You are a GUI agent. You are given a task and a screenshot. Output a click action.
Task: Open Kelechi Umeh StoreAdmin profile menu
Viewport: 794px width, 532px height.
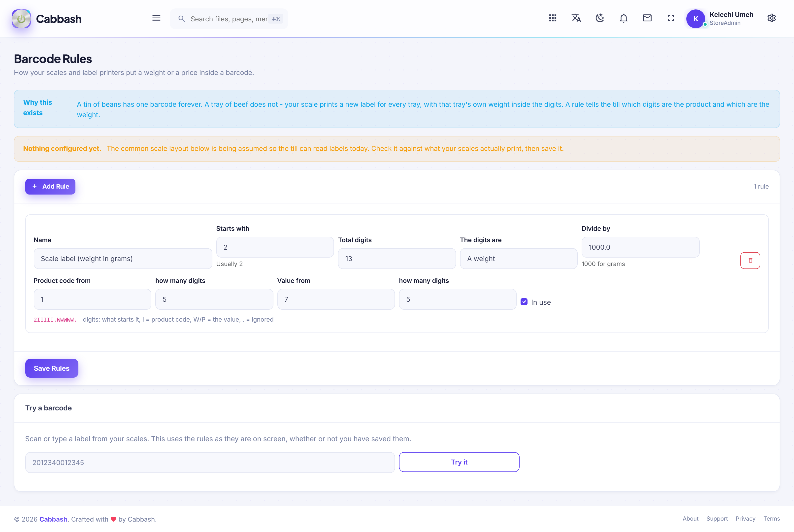coord(720,19)
